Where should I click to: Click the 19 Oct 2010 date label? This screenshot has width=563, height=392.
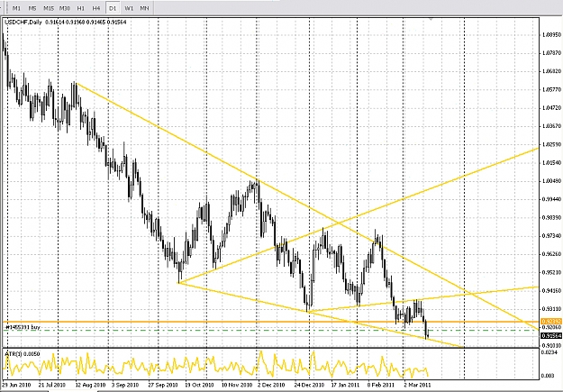(x=200, y=385)
